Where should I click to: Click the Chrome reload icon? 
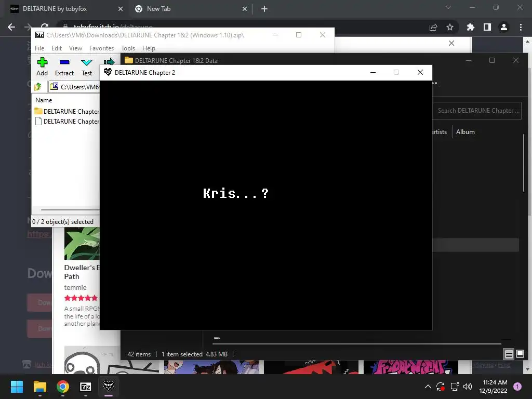[x=45, y=26]
